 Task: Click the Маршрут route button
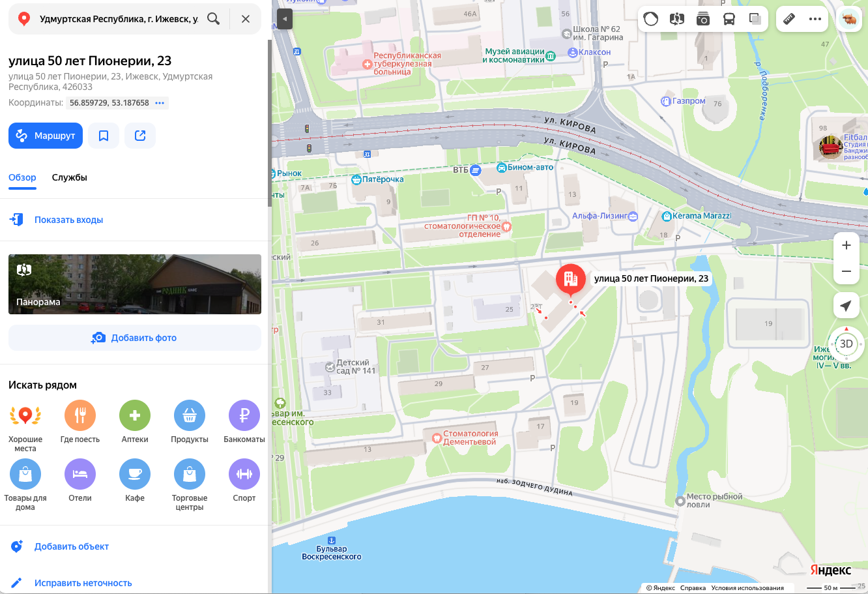click(46, 136)
